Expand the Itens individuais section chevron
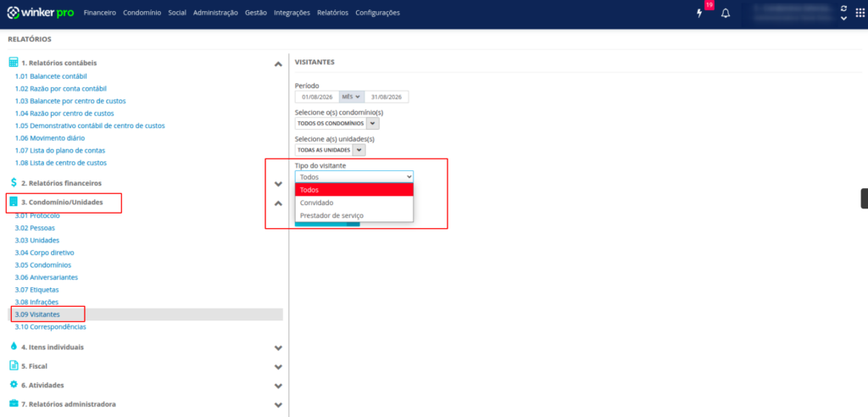This screenshot has height=417, width=868. click(278, 347)
